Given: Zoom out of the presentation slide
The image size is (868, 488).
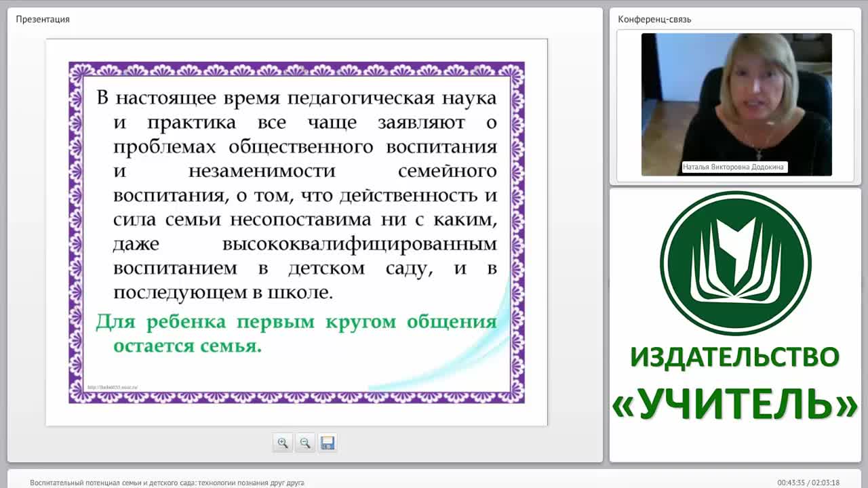Looking at the screenshot, I should (x=305, y=443).
